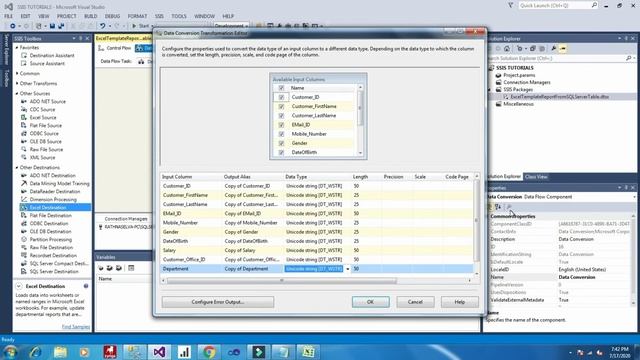Expand the Other Transforms group
The height and width of the screenshot is (360, 640).
tap(17, 84)
